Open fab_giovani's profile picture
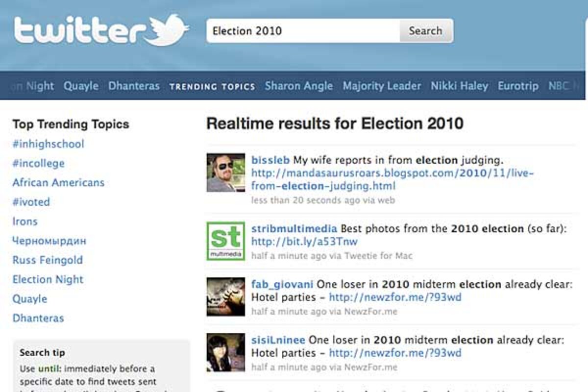This screenshot has height=392, width=588. [x=225, y=297]
